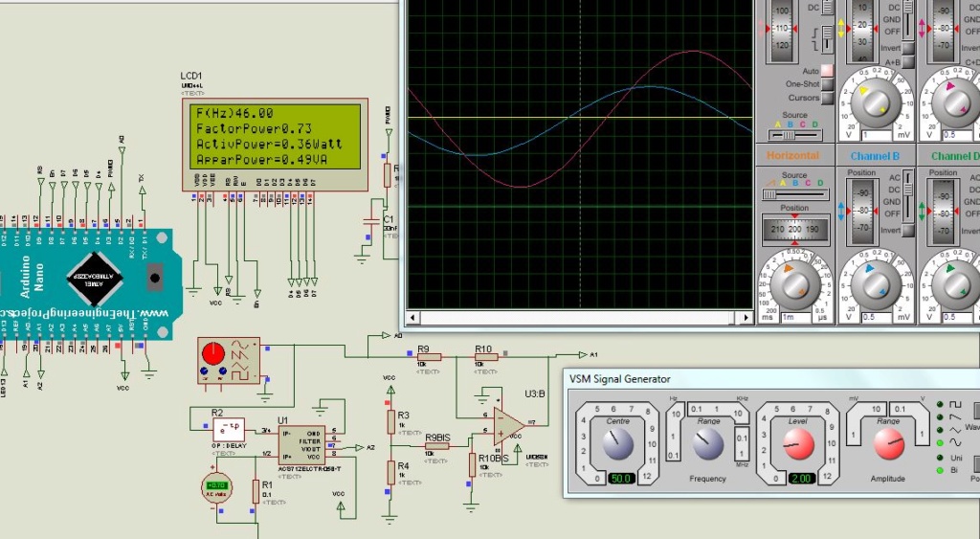Enable the oscilloscope Cursors button
Screen dimensions: 980x539
tap(828, 99)
